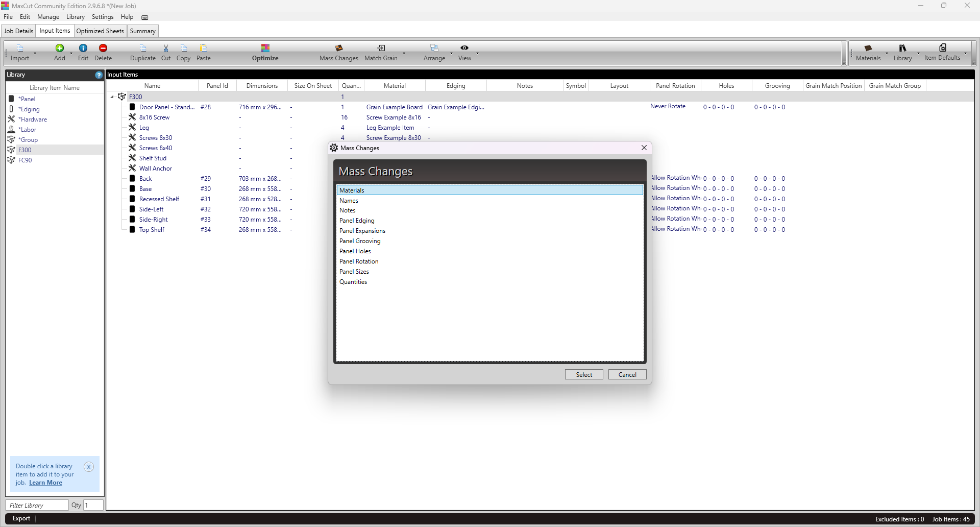
Task: Click the Match Grain tool
Action: pyautogui.click(x=381, y=53)
